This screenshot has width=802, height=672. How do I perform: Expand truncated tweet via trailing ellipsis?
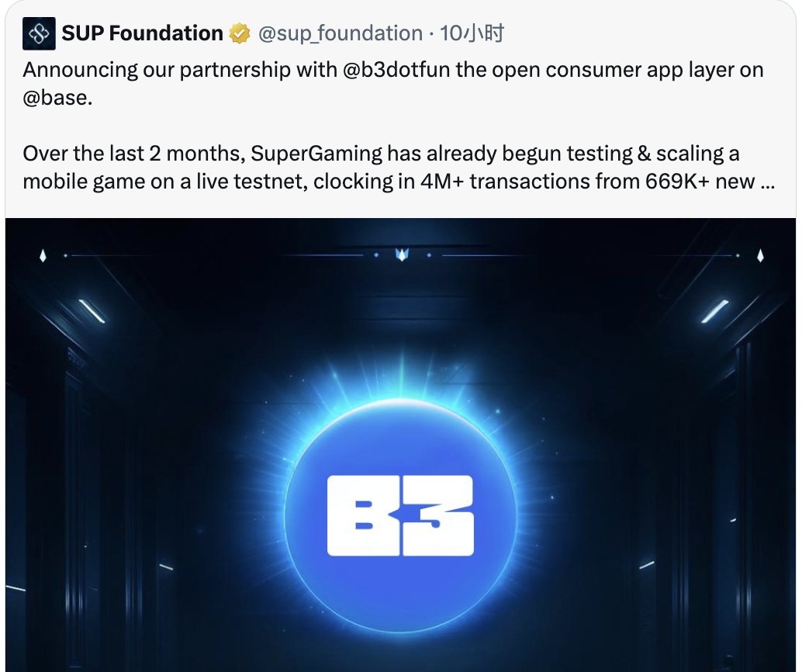pos(768,182)
